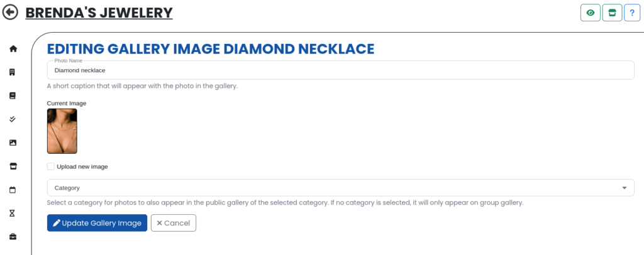Screen dimensions: 644x255
Task: Open the double-checkmark icon in sidebar
Action: [13, 119]
